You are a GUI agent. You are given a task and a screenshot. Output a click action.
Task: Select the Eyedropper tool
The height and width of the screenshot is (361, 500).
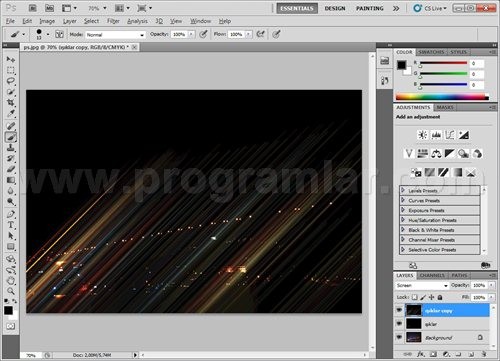tap(11, 113)
